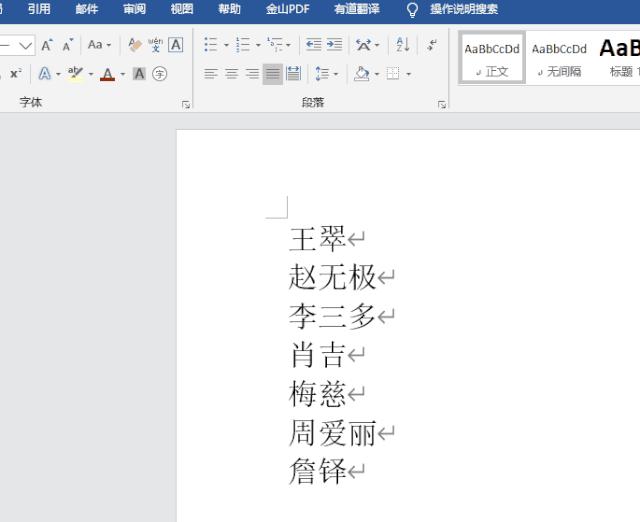
Task: Open font dialog launcher
Action: coord(186,105)
